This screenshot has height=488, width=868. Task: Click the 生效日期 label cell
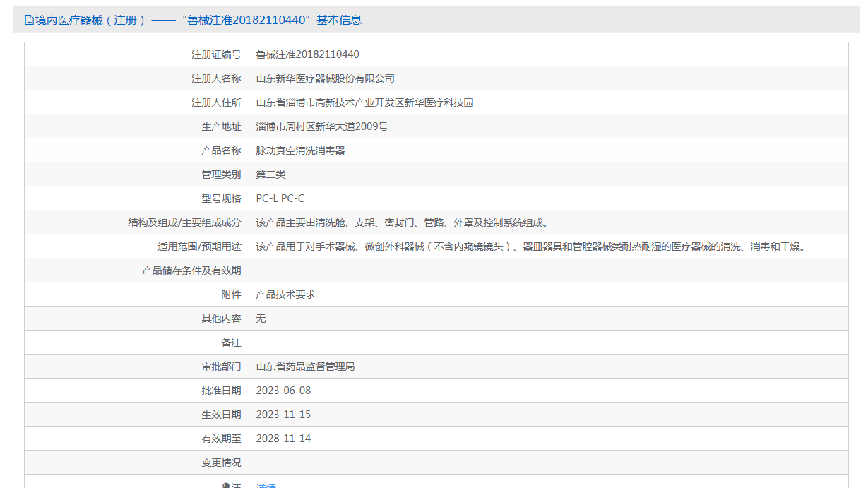coord(137,415)
